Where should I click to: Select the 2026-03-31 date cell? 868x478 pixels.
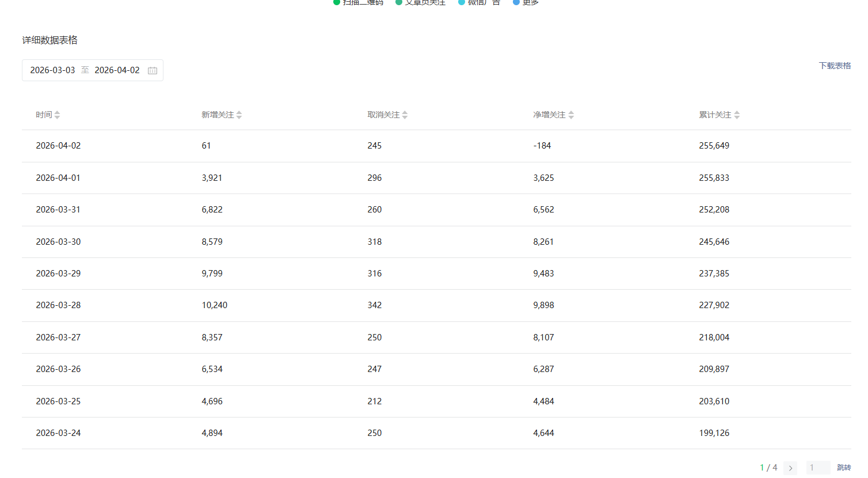58,210
